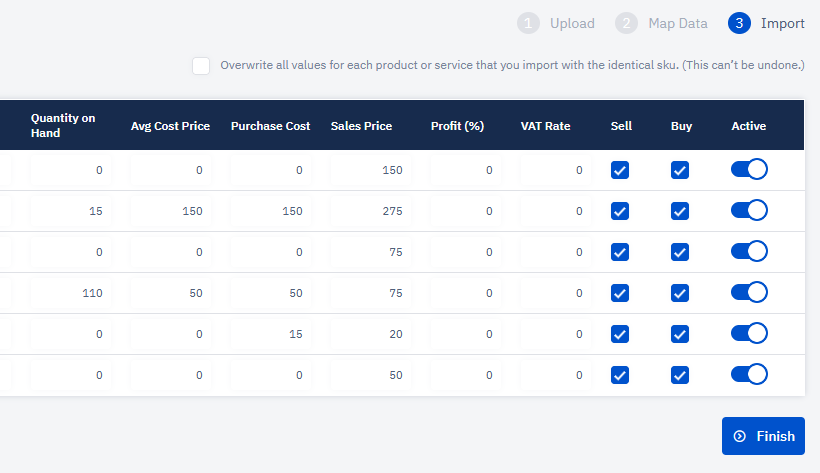The image size is (820, 473).
Task: Click the Profit field in the Sales Price 20 row
Action: tap(466, 334)
